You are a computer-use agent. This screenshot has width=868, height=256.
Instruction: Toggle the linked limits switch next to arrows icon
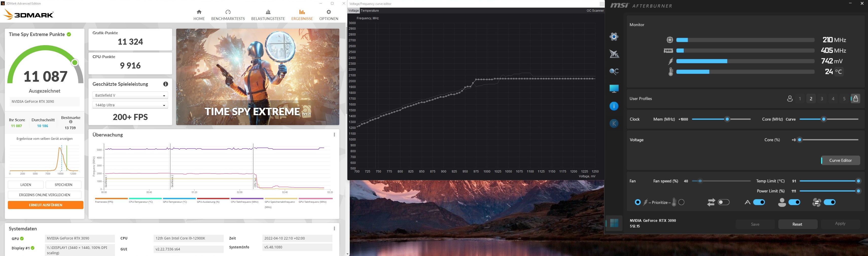[724, 202]
